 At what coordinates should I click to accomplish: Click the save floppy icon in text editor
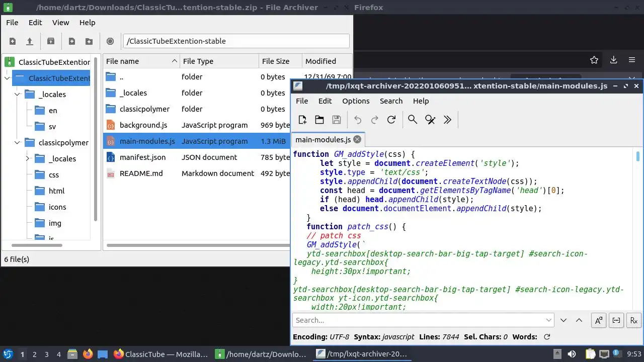337,120
